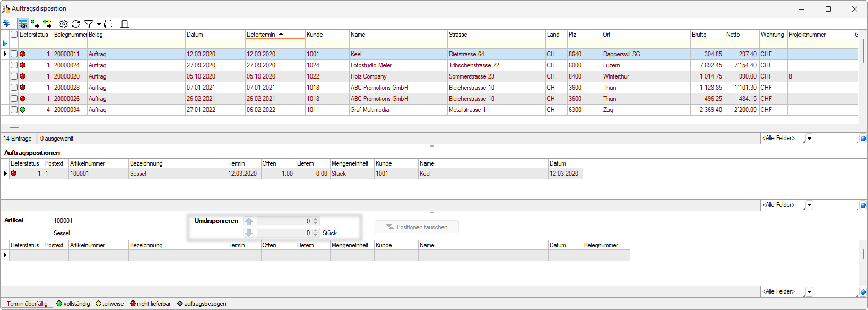Screen dimensions: 868x310
Task: Click the upper Umdisponieren quantity field
Action: click(x=284, y=221)
